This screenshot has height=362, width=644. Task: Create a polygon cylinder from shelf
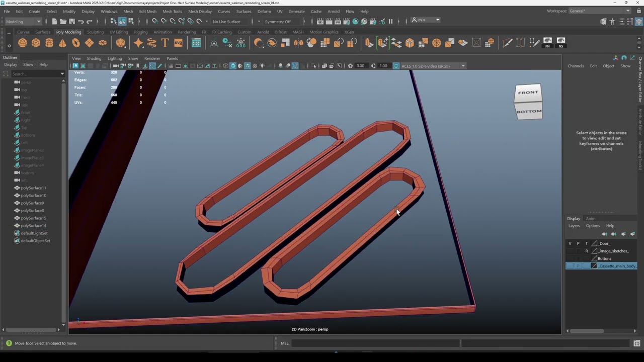(x=49, y=43)
